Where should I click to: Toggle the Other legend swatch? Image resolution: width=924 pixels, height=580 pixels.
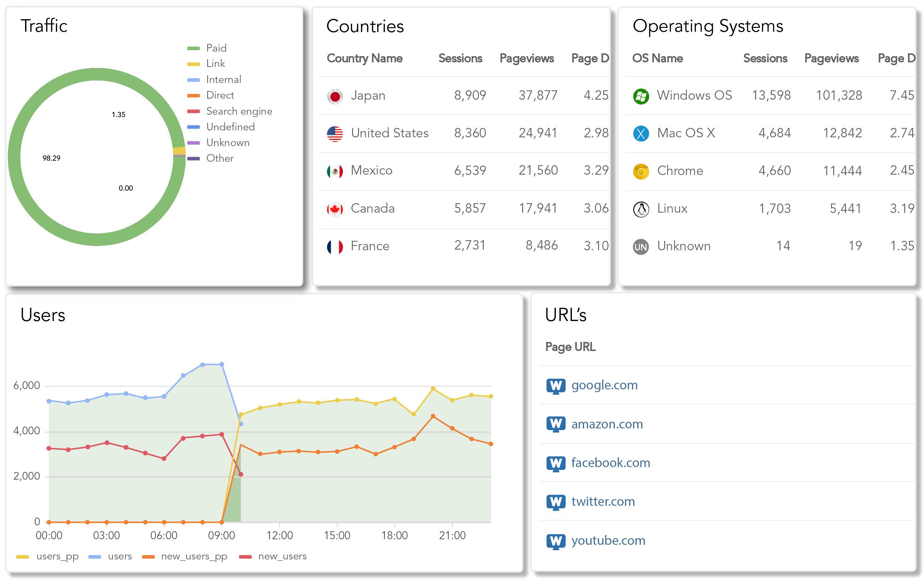(193, 159)
